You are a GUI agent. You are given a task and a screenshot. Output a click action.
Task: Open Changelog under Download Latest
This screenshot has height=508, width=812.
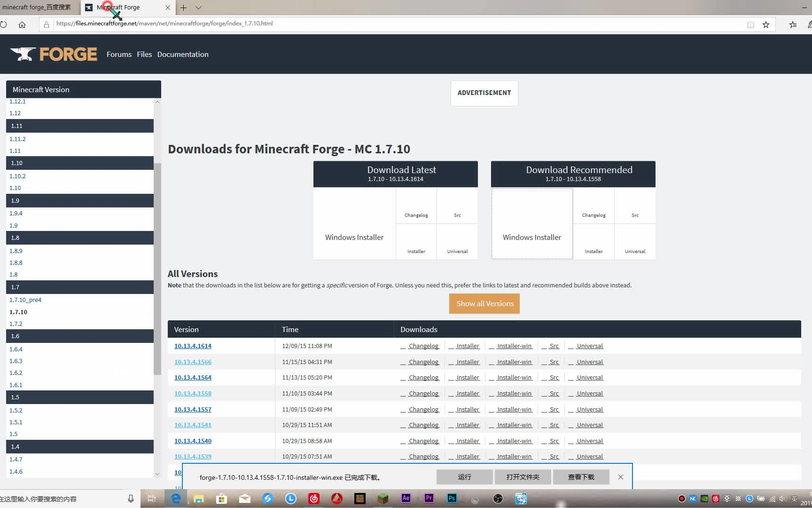click(x=416, y=206)
